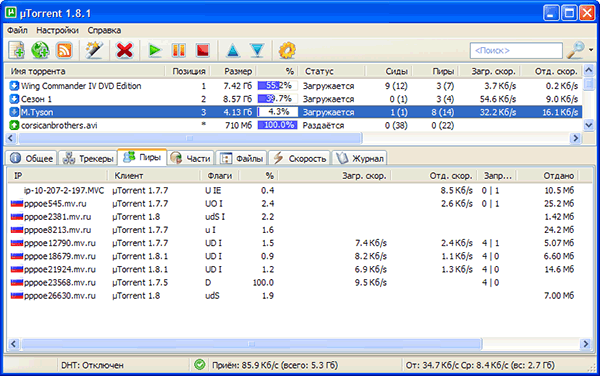The height and width of the screenshot is (376, 600).
Task: Click the Create New Torrent wand icon
Action: pos(94,50)
